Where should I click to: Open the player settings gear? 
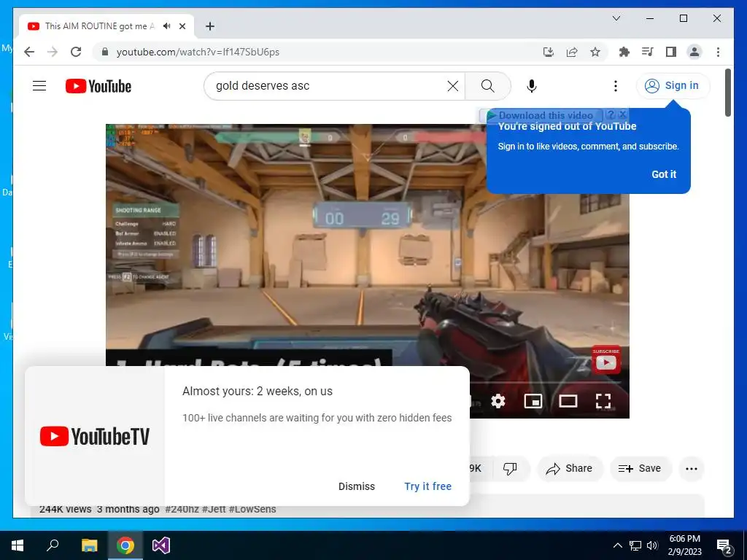pos(498,401)
